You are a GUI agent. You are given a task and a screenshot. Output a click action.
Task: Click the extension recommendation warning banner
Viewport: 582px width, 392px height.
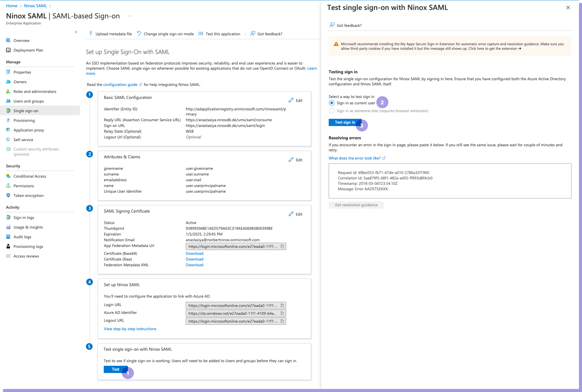450,46
